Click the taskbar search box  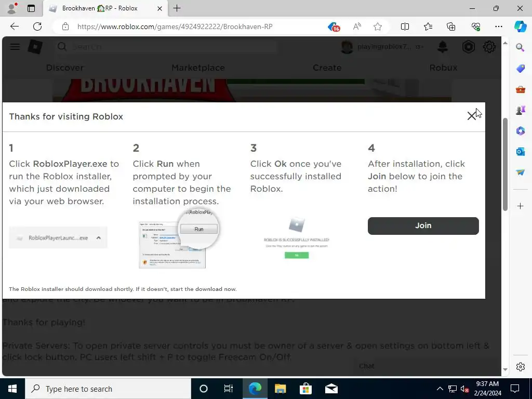coord(108,389)
